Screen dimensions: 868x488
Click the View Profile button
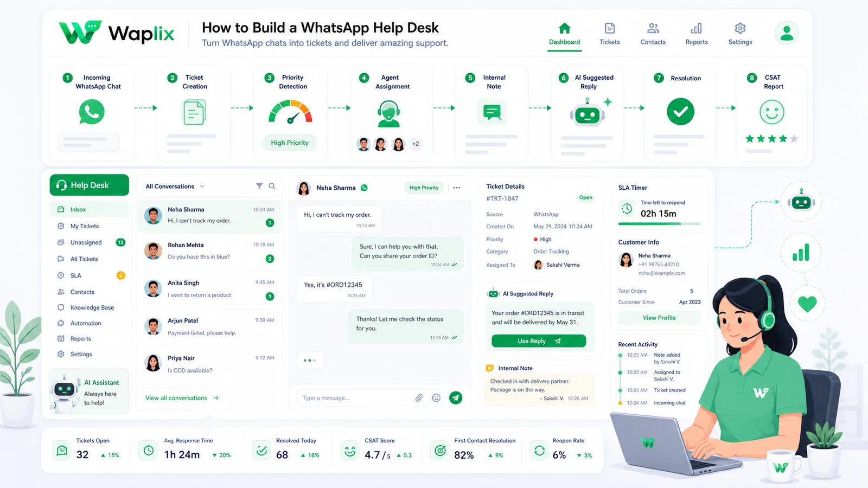click(x=659, y=318)
